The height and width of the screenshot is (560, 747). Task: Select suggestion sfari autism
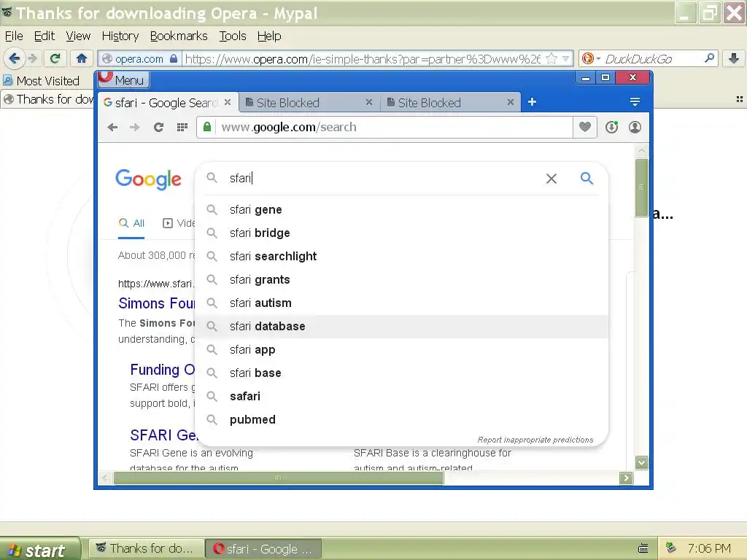click(x=402, y=303)
